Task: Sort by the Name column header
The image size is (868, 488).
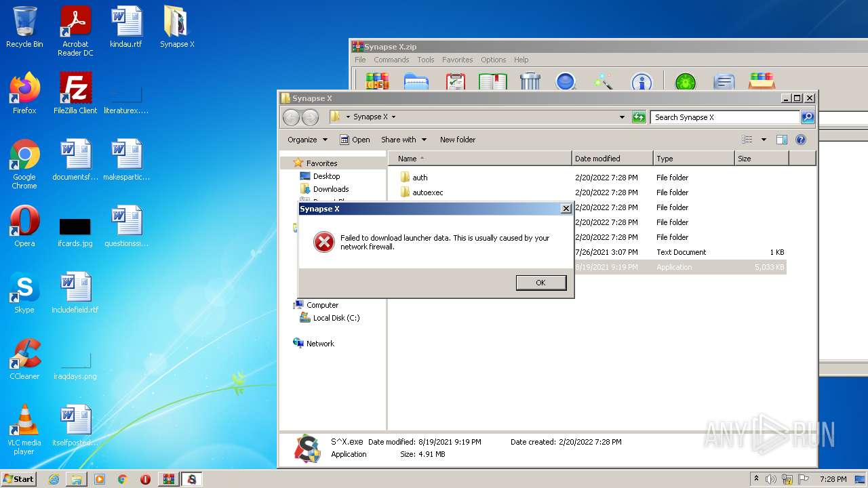Action: pyautogui.click(x=480, y=159)
